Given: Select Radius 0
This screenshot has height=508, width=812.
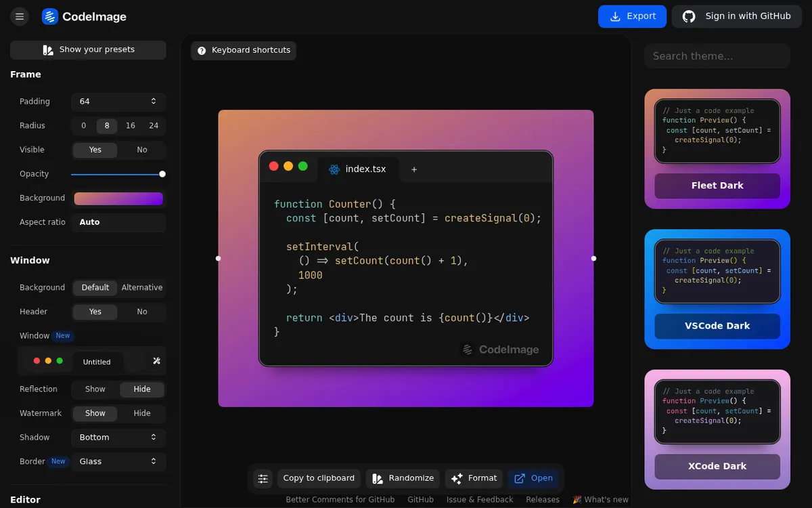Looking at the screenshot, I should click(84, 126).
